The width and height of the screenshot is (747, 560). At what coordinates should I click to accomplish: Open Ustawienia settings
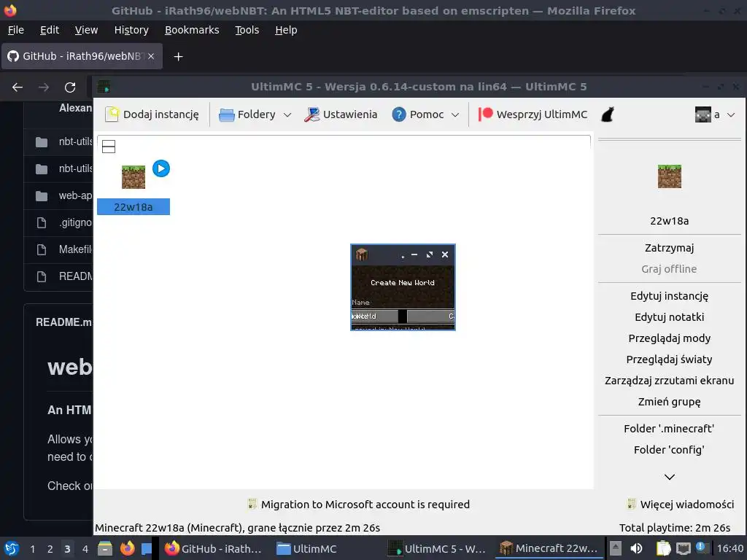pyautogui.click(x=341, y=114)
